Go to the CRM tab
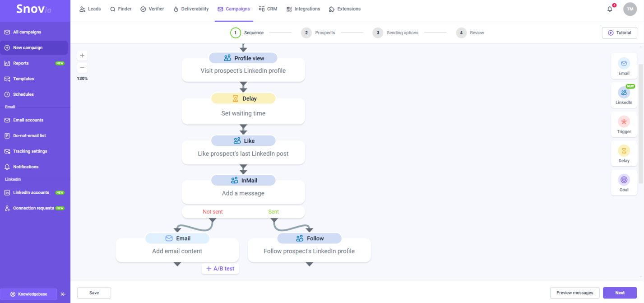Viewport: 644px width, 303px height. click(x=268, y=9)
